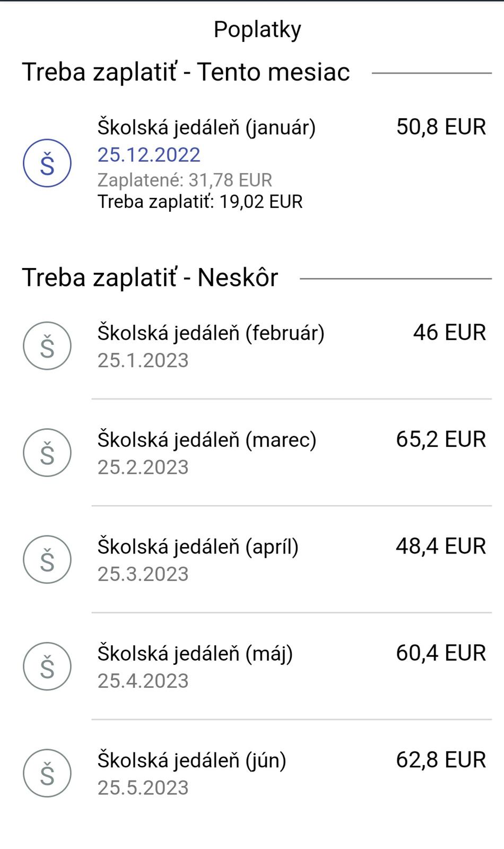The image size is (504, 849).
Task: Open Školská jedáleň (február) entry
Action: (211, 333)
